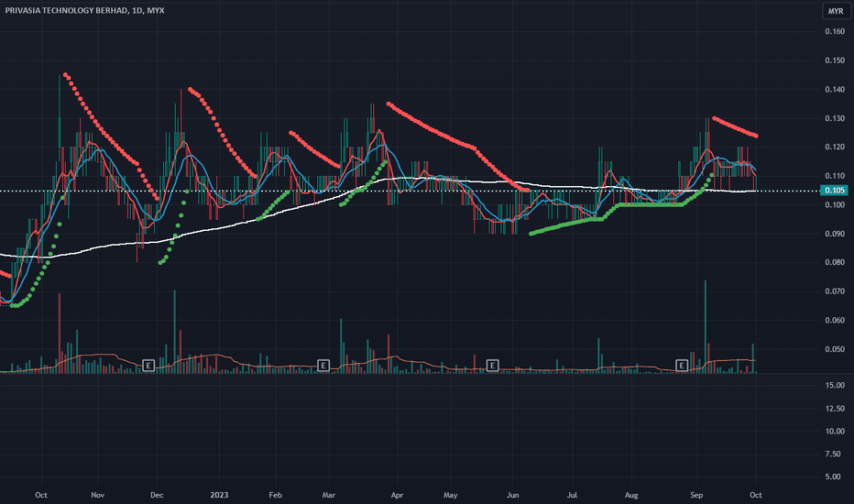Click the 0.130 price axis label
Image resolution: width=854 pixels, height=504 pixels.
[835, 118]
